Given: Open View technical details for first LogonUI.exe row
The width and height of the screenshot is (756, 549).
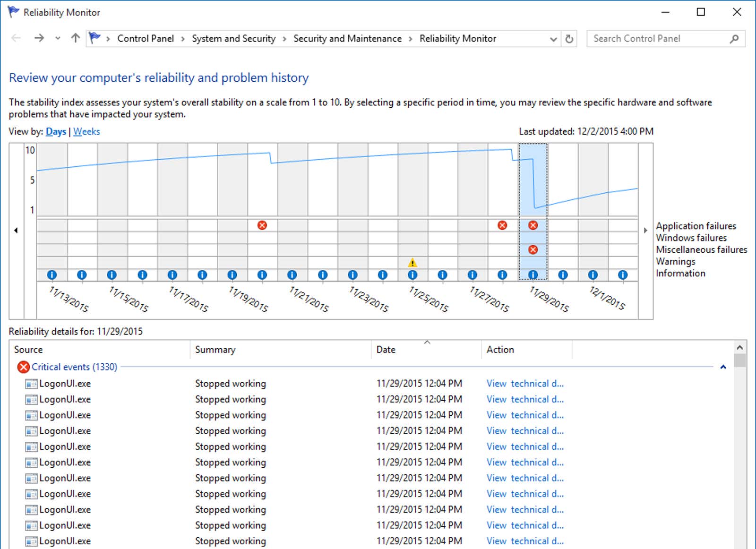Looking at the screenshot, I should point(525,384).
